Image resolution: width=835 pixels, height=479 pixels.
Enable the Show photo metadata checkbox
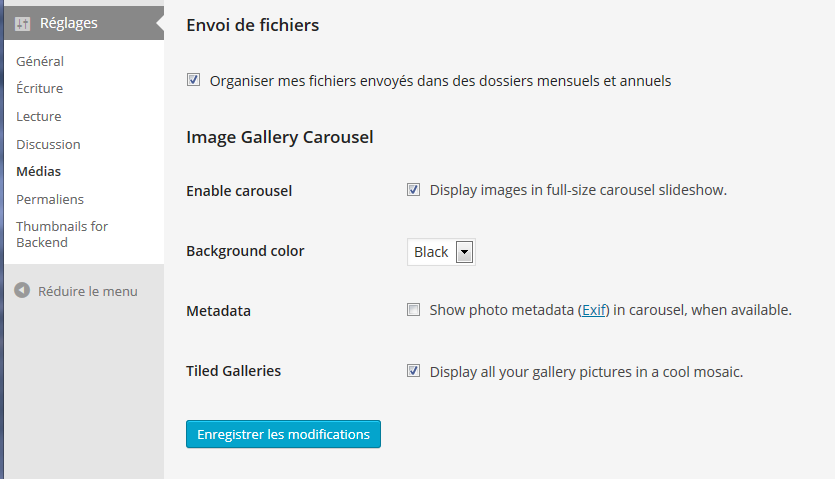(413, 310)
